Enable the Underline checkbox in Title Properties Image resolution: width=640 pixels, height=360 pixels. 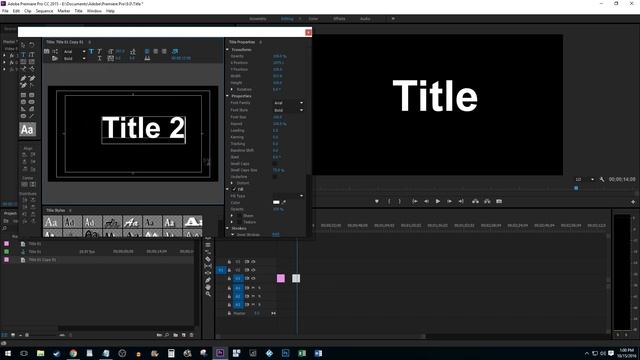pyautogui.click(x=274, y=177)
